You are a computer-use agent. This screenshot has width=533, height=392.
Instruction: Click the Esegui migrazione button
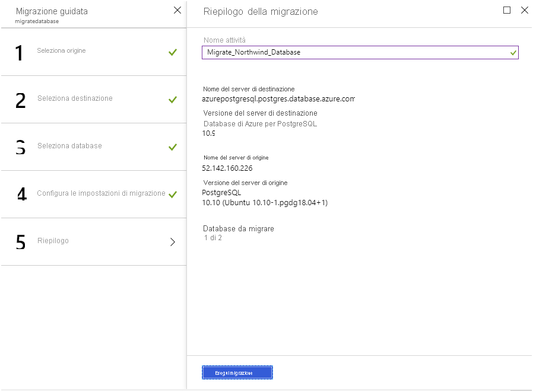(x=237, y=372)
